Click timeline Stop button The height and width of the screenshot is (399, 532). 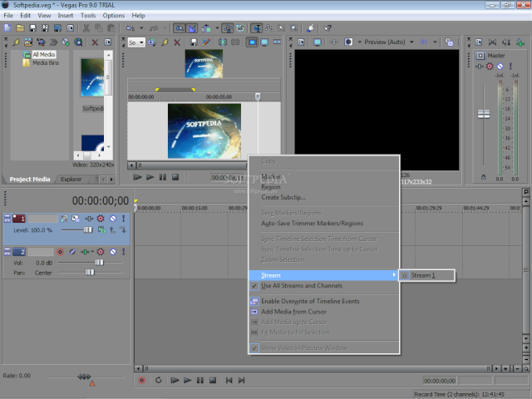213,381
